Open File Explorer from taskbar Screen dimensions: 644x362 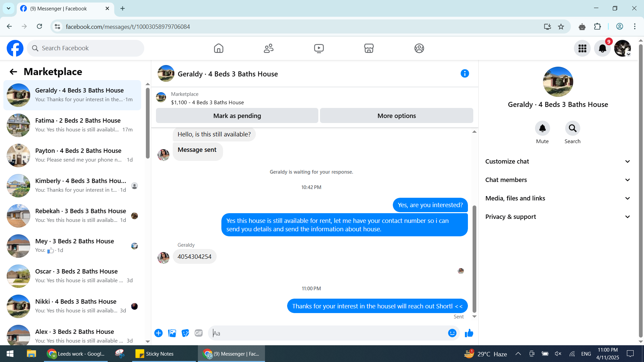(x=32, y=354)
